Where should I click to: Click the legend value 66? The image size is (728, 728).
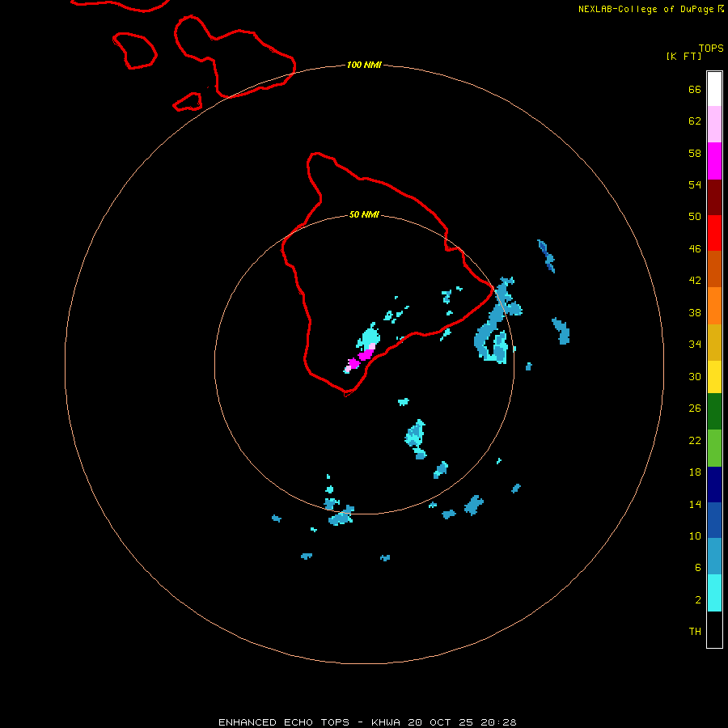pyautogui.click(x=695, y=89)
